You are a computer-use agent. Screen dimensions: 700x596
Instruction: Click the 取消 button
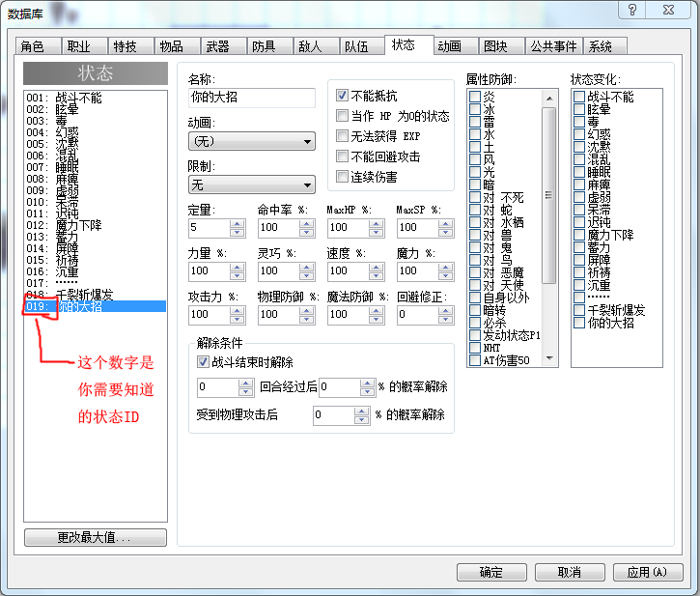(x=570, y=572)
